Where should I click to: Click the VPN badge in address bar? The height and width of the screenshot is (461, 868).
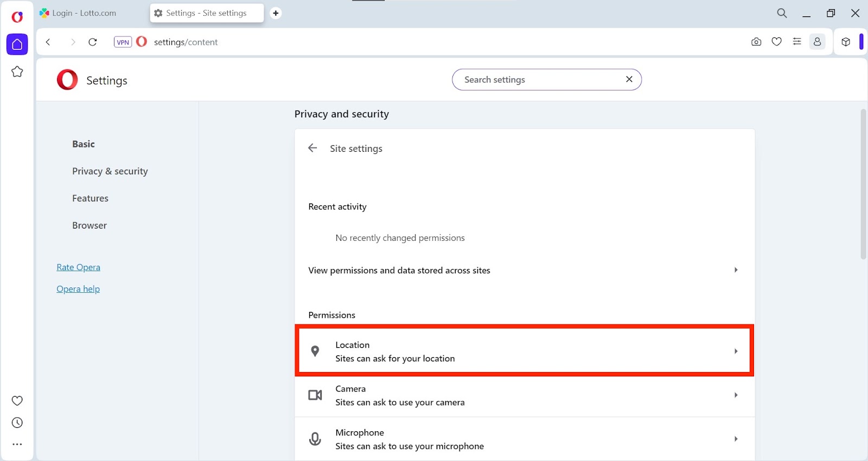click(123, 42)
